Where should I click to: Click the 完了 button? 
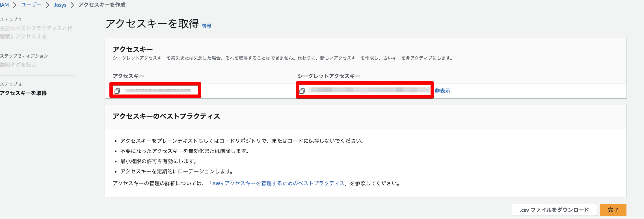[613, 210]
